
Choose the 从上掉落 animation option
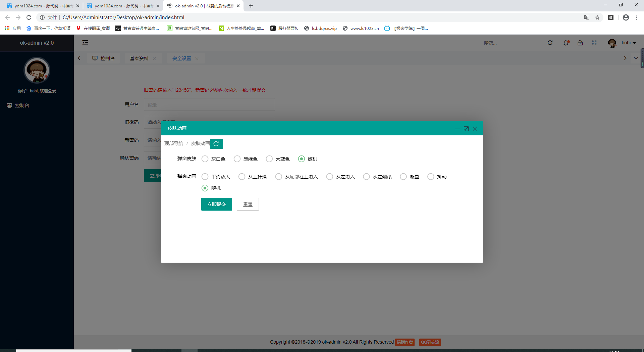(x=242, y=177)
